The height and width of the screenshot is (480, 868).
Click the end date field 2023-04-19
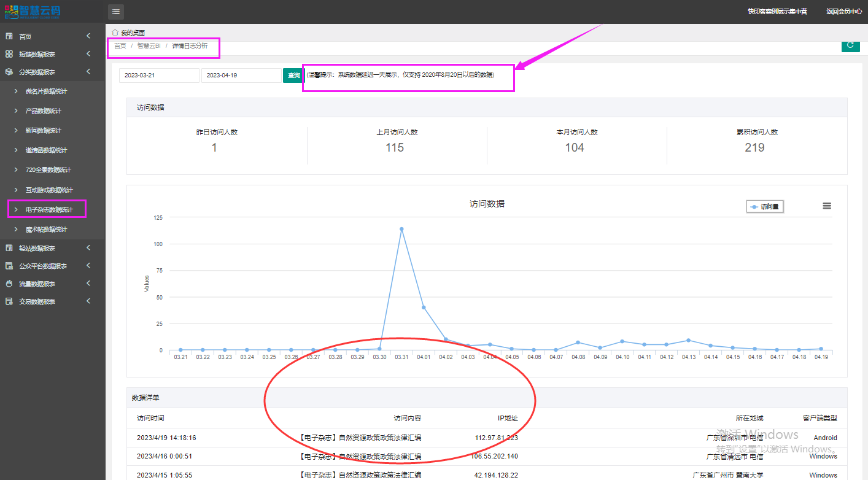pyautogui.click(x=241, y=75)
